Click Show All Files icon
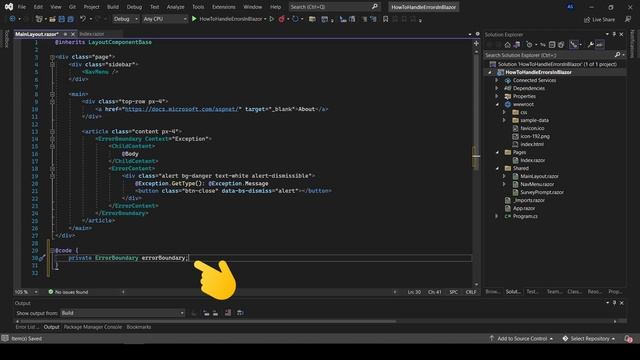Viewport: 640px width, 360px height. (x=561, y=45)
